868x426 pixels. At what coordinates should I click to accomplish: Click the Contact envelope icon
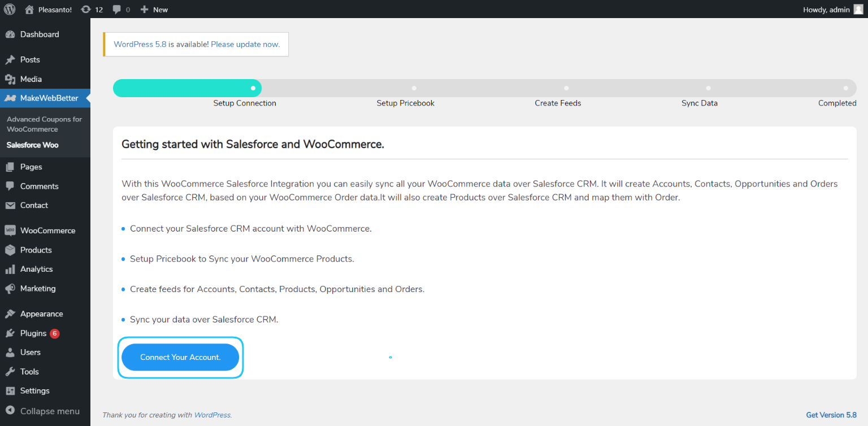[10, 206]
